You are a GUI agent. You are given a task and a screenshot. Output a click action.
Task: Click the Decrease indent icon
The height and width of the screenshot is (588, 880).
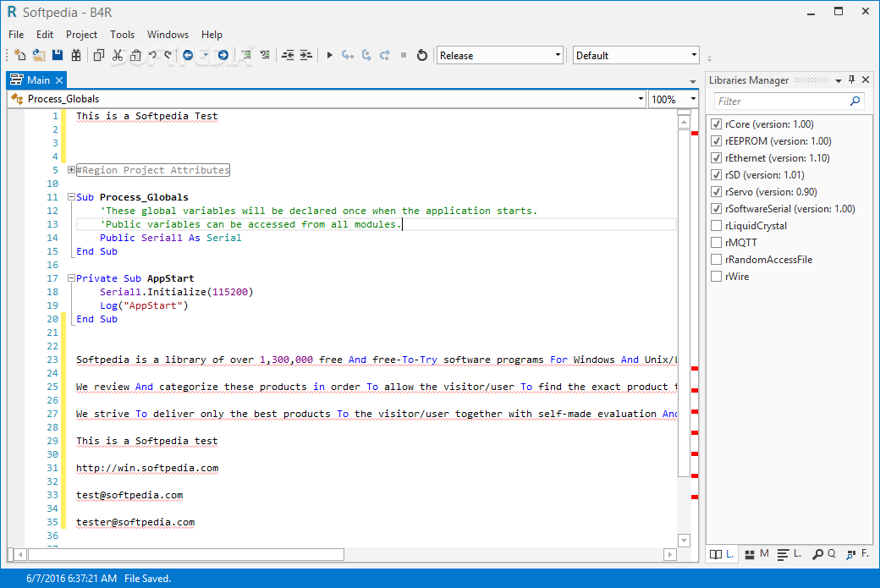[288, 55]
